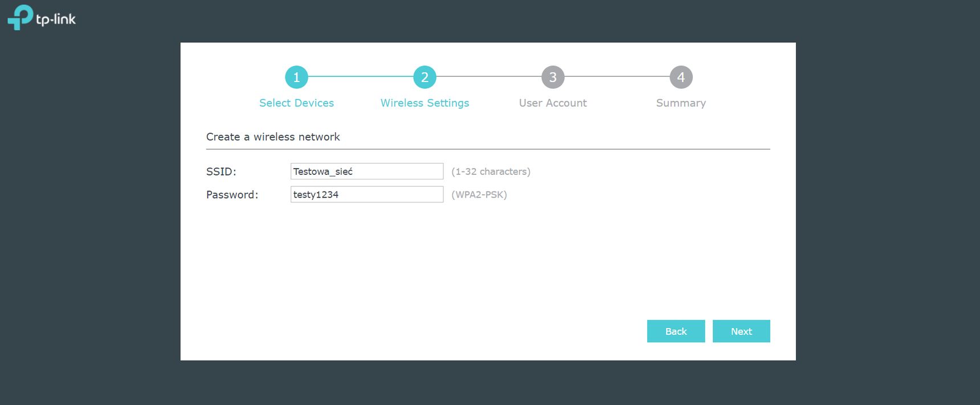This screenshot has width=980, height=405.
Task: Focus the Password input field
Action: click(367, 194)
